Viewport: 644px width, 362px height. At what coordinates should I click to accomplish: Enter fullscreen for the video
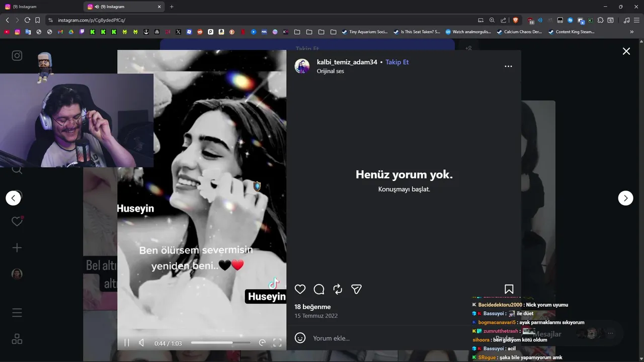tap(277, 343)
